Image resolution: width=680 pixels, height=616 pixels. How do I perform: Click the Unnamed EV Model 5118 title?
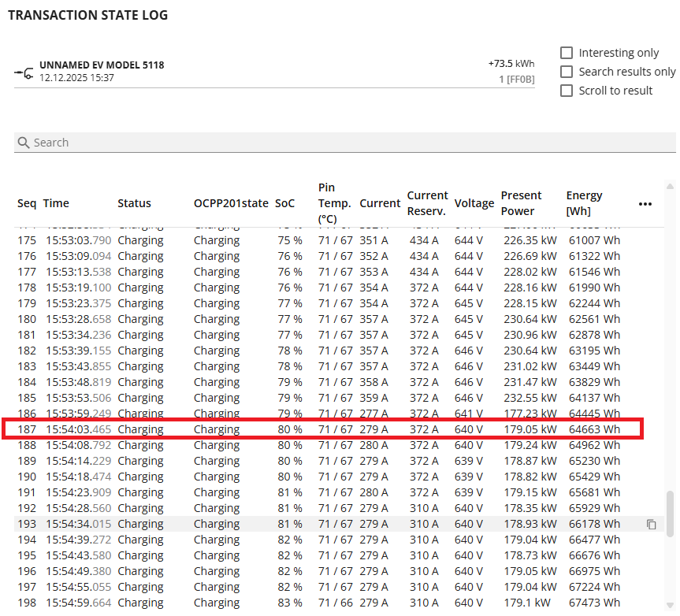[102, 65]
